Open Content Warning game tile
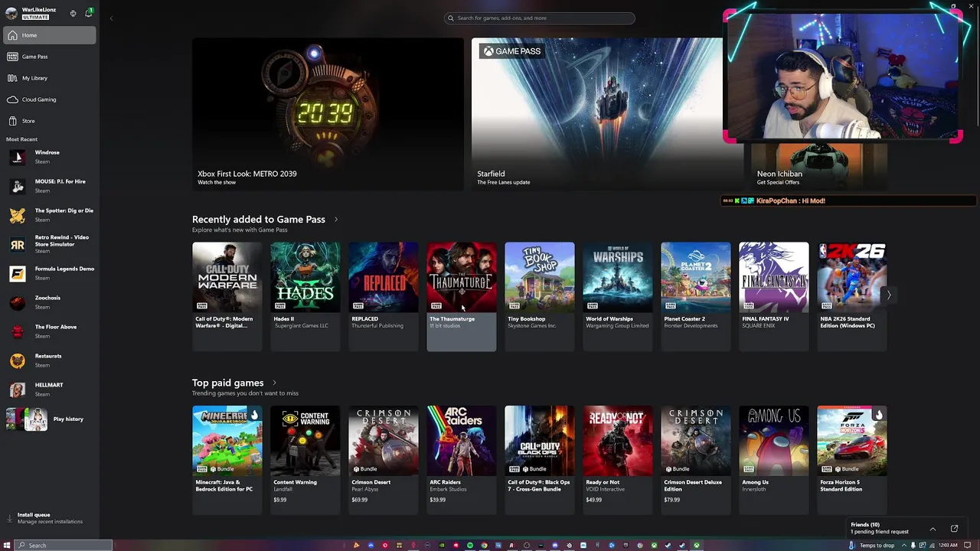 tap(305, 460)
